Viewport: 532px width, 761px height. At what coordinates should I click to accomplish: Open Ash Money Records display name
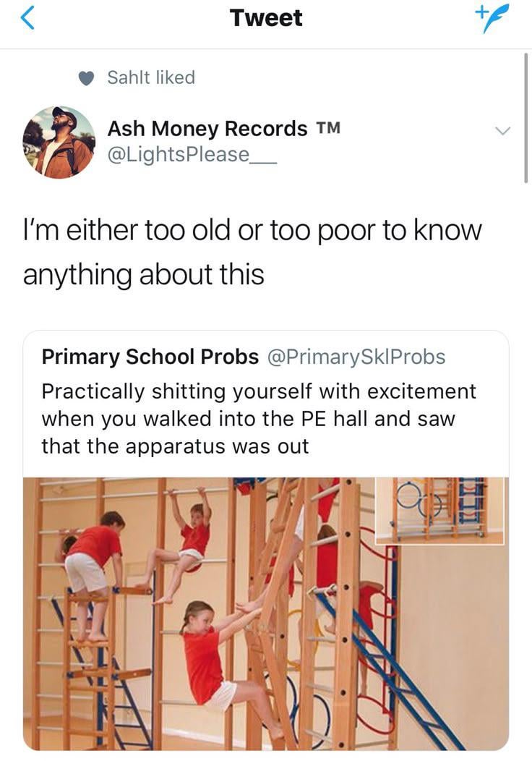click(x=207, y=129)
